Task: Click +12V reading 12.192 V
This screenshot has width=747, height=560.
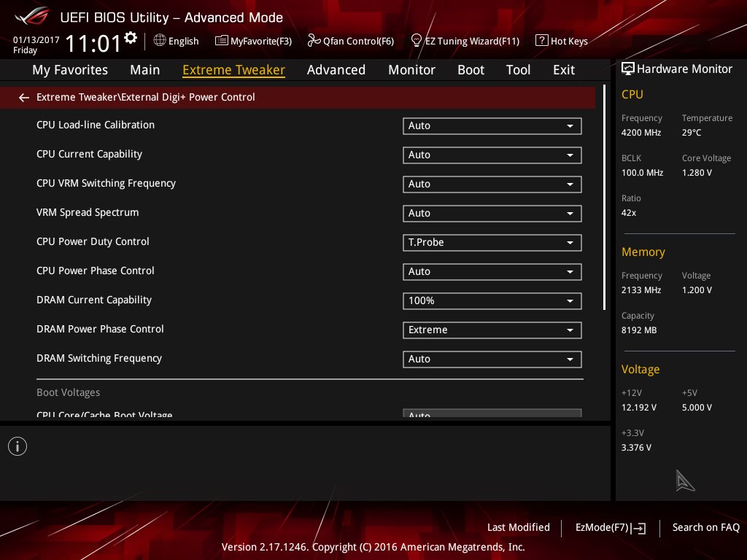Action: tap(638, 408)
